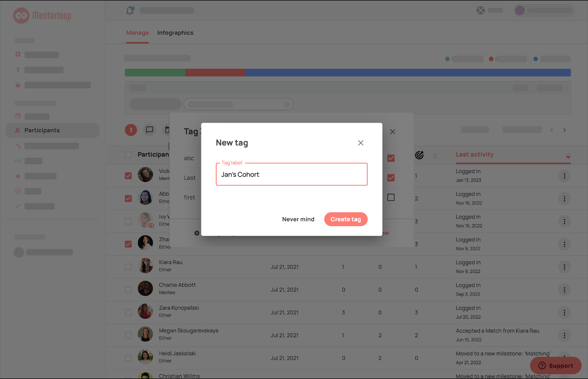588x379 pixels.
Task: Click the red segment of status bar
Action: click(215, 73)
